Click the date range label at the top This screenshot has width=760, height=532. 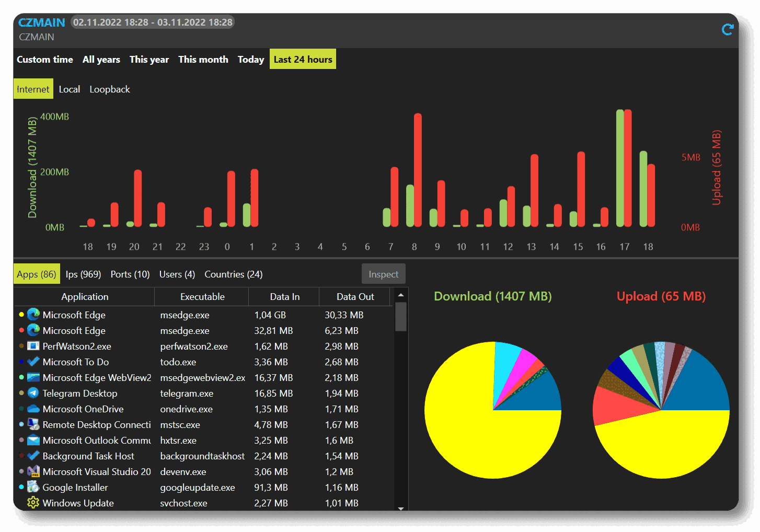click(152, 22)
